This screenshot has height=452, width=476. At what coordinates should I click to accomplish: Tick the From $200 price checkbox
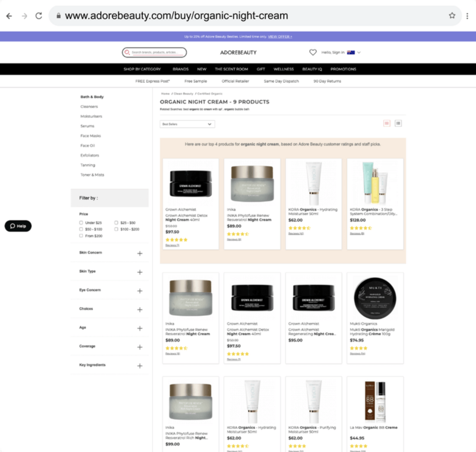point(81,236)
